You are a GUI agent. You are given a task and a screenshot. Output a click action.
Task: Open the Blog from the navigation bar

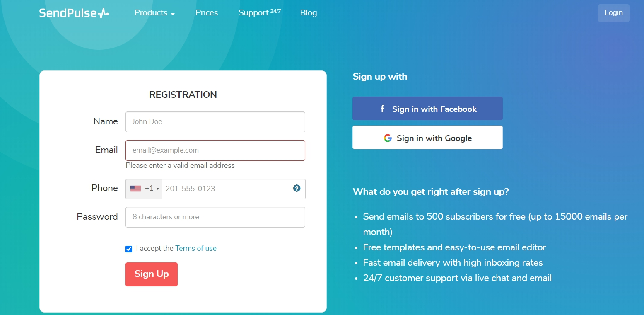point(308,13)
